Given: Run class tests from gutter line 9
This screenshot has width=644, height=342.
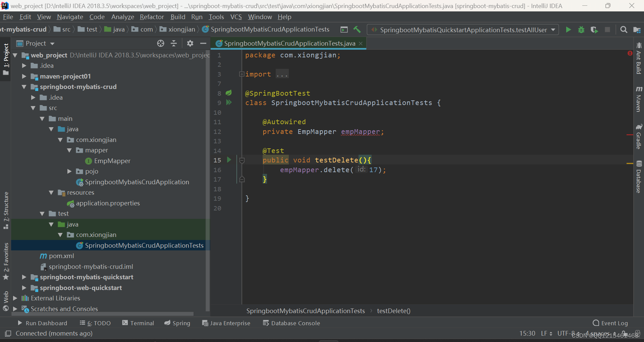Looking at the screenshot, I should coord(229,102).
